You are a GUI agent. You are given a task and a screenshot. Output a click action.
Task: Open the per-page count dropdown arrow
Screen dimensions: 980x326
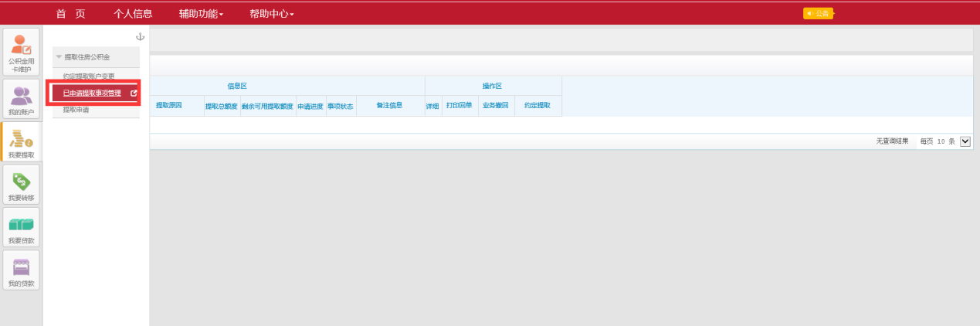pos(965,141)
